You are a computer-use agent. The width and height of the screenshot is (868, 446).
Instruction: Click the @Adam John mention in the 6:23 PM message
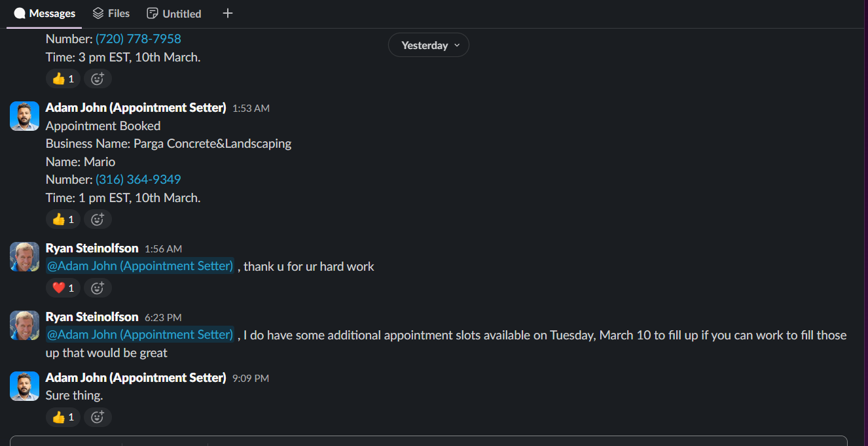coord(140,335)
